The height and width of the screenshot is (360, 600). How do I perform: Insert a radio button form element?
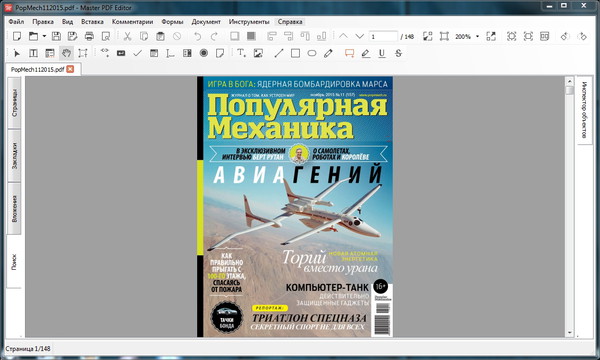[204, 53]
